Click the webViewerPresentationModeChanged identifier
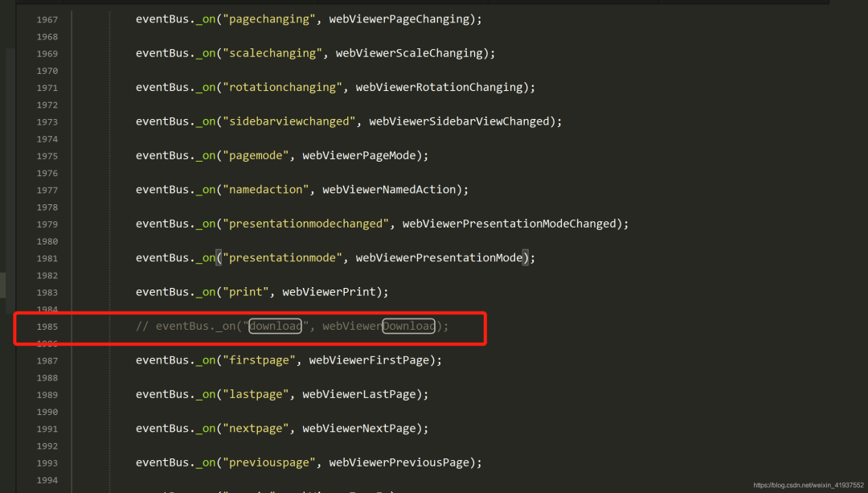This screenshot has width=868, height=493. coord(510,224)
